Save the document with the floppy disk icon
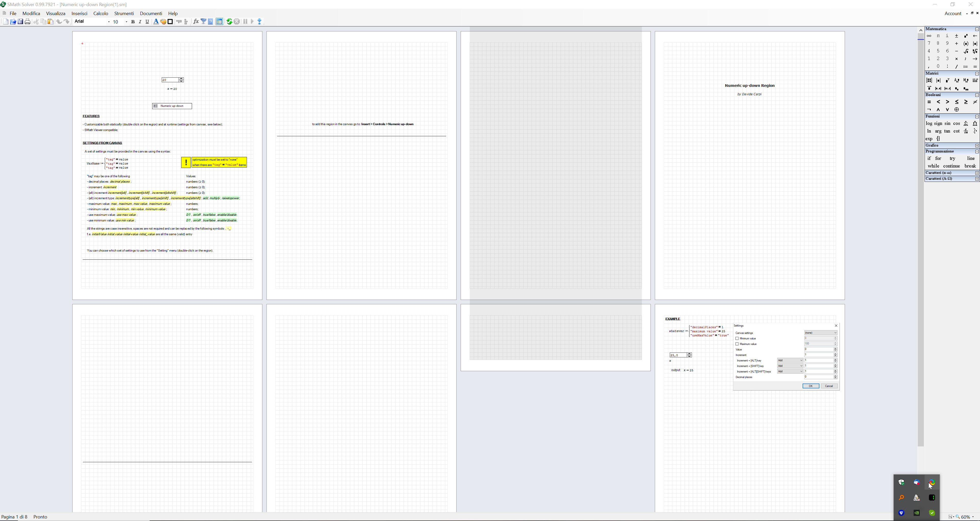Image resolution: width=980 pixels, height=521 pixels. pos(20,22)
